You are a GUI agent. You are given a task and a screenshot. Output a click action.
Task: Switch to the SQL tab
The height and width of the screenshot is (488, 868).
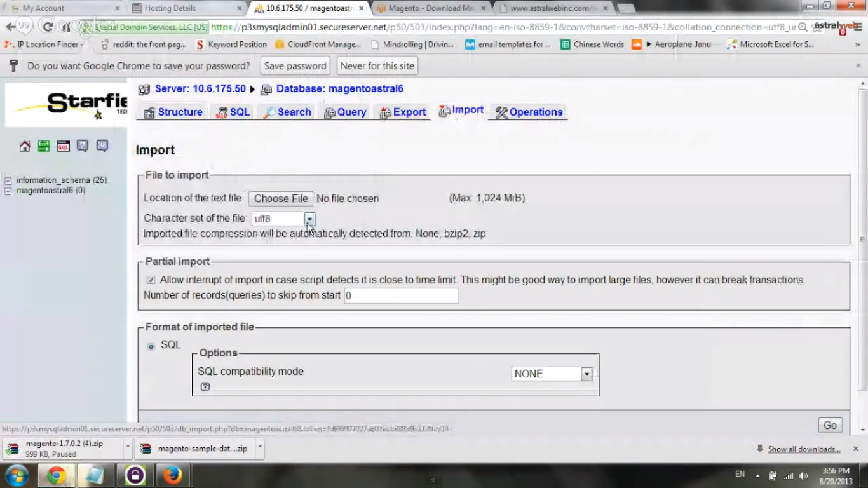233,112
